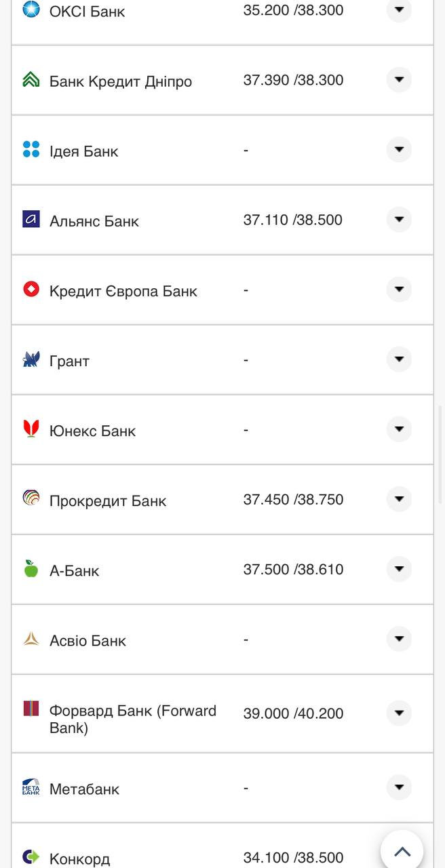
Task: Click the Альянс Банк logo icon
Action: 31,219
